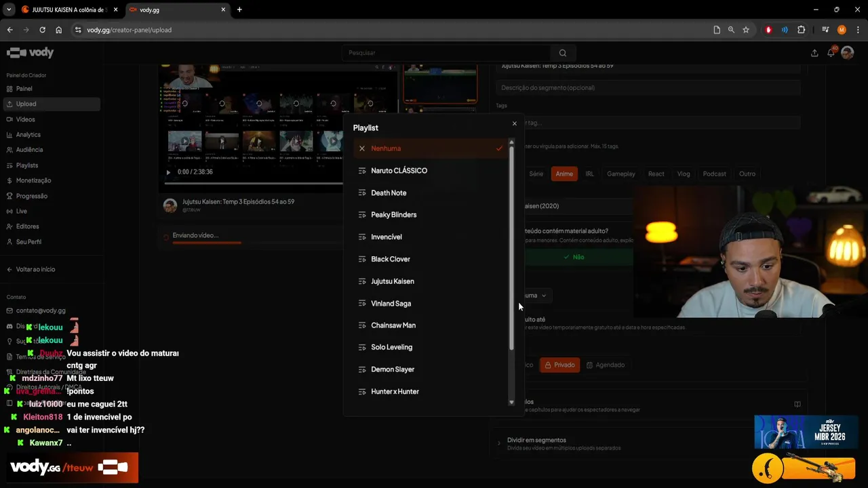
Task: Open Analytics section in sidebar
Action: [x=52, y=135]
